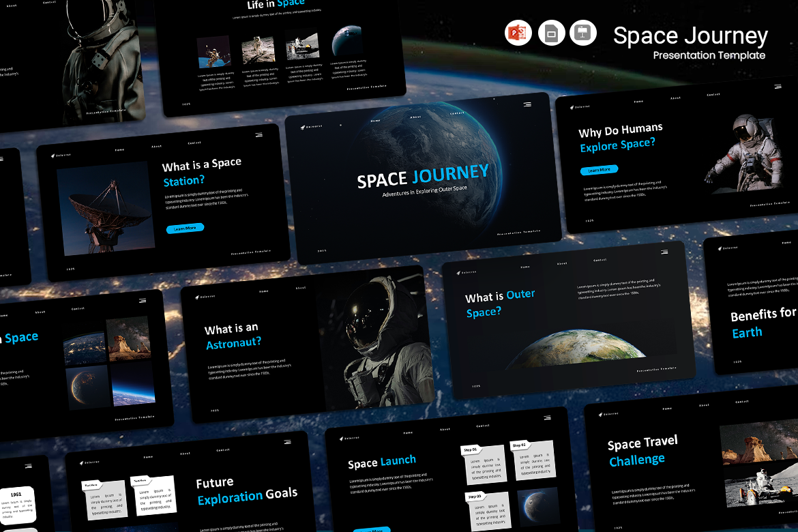Select the 1961 timeline card
This screenshot has height=532, width=798.
(16, 494)
